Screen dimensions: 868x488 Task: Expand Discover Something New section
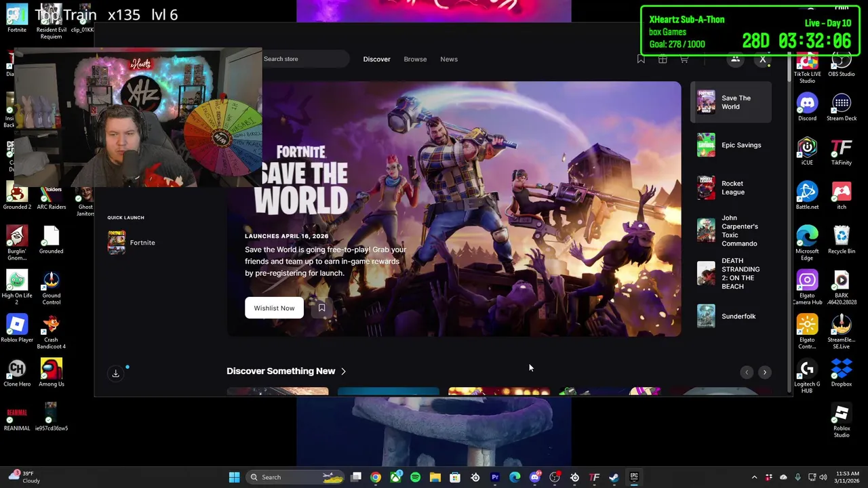tap(286, 371)
